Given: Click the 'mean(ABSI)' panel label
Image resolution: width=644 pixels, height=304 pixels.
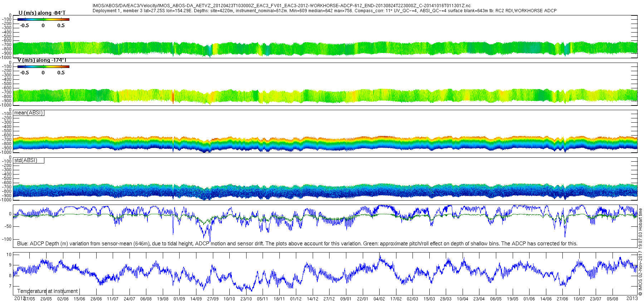Looking at the screenshot, I should [x=29, y=113].
